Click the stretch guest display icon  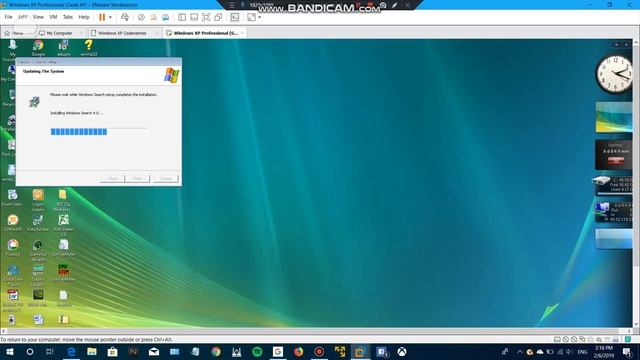tap(251, 17)
